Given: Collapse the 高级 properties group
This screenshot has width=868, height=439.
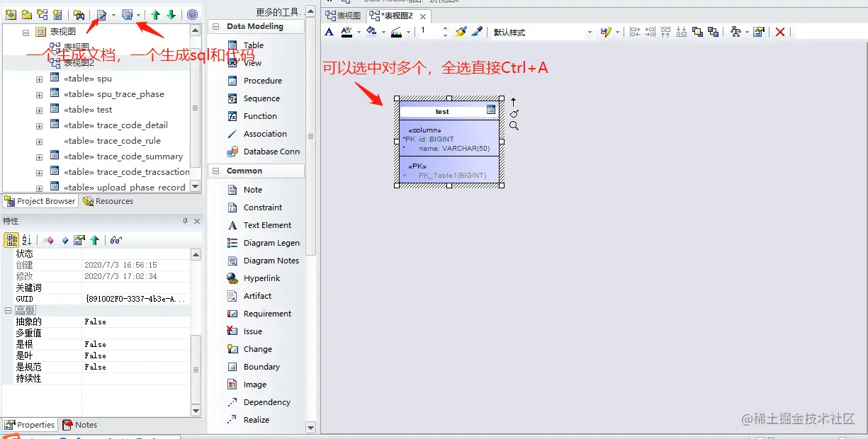Looking at the screenshot, I should click(9, 310).
